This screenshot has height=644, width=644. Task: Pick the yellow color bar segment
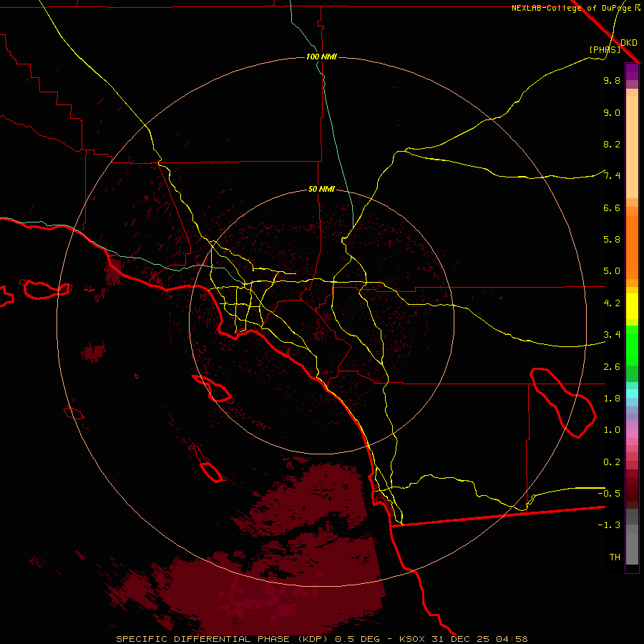(x=632, y=306)
